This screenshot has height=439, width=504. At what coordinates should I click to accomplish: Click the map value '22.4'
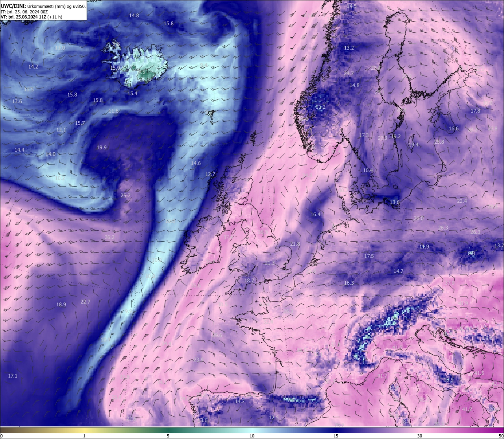[462, 201]
